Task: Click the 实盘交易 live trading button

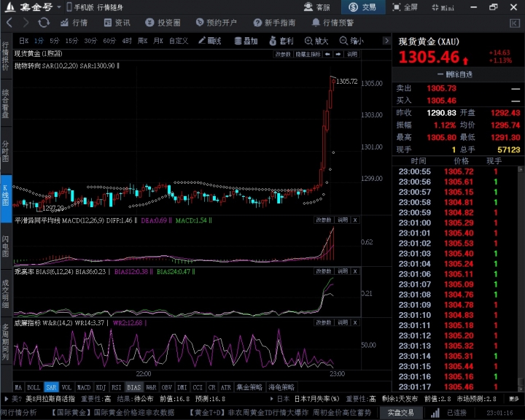Action: [400, 413]
